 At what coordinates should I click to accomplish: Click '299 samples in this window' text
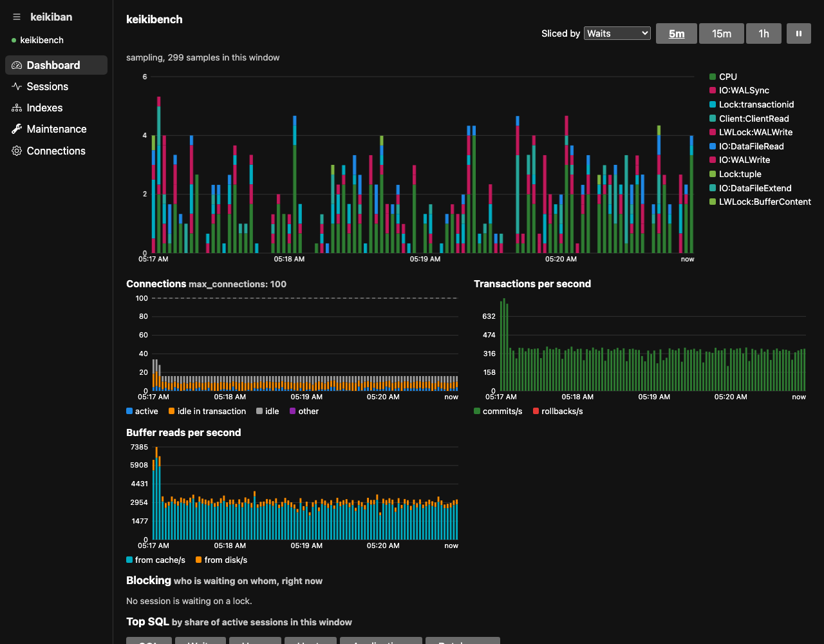[x=223, y=57]
